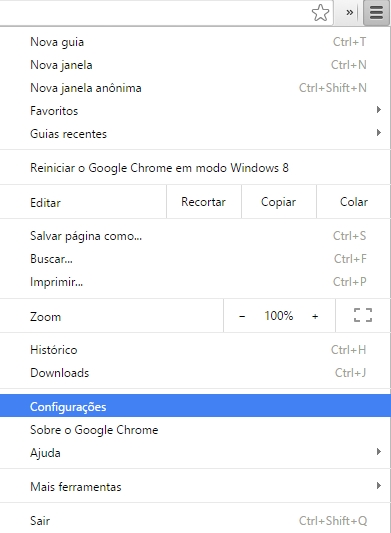Show hidden extensions via double-chevron icon
Screen dimensions: 391x533
tap(349, 13)
